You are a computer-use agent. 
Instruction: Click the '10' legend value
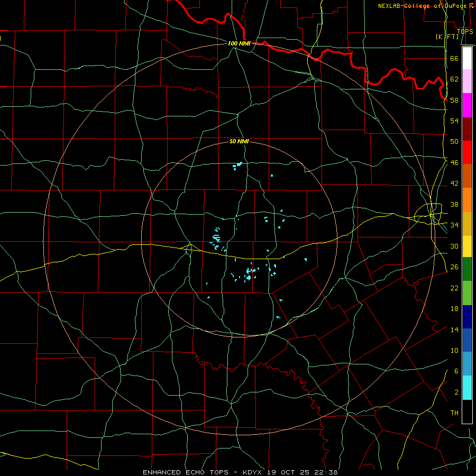454,351
